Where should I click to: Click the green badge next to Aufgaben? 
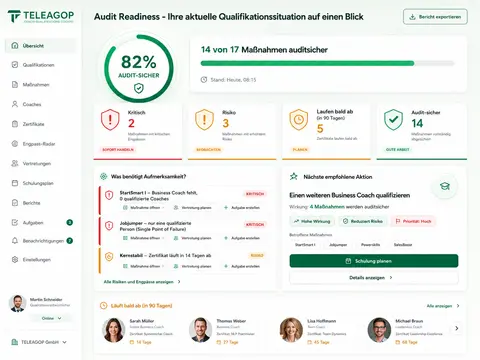pyautogui.click(x=70, y=222)
